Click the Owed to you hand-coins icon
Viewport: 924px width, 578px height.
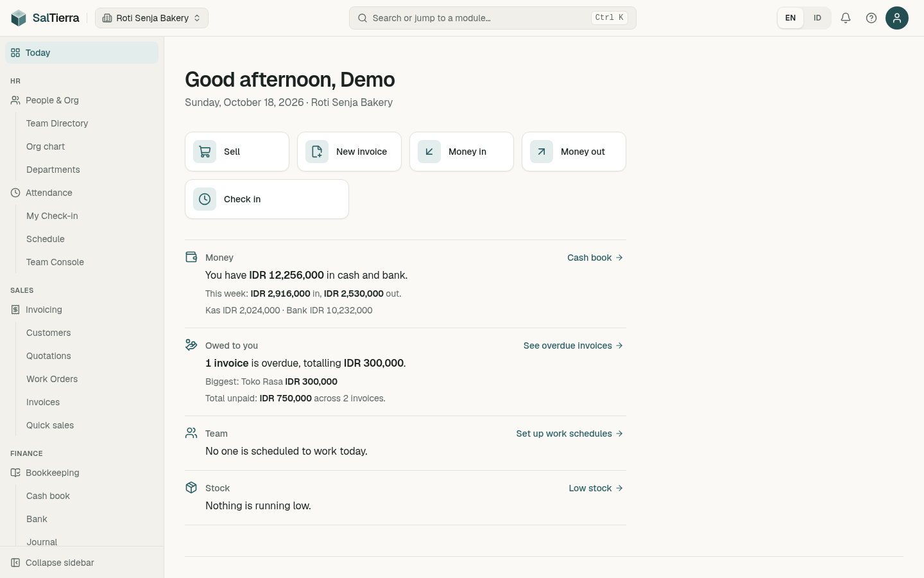(191, 345)
